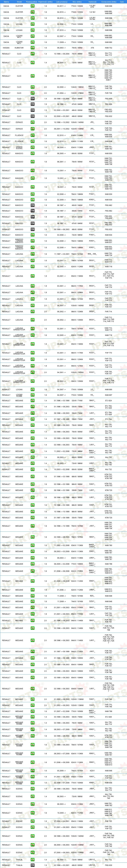Select the fuel icon for FLUENCE 81kW / 110KM
Viewport: 127px width, 868px height.
click(33, 135)
